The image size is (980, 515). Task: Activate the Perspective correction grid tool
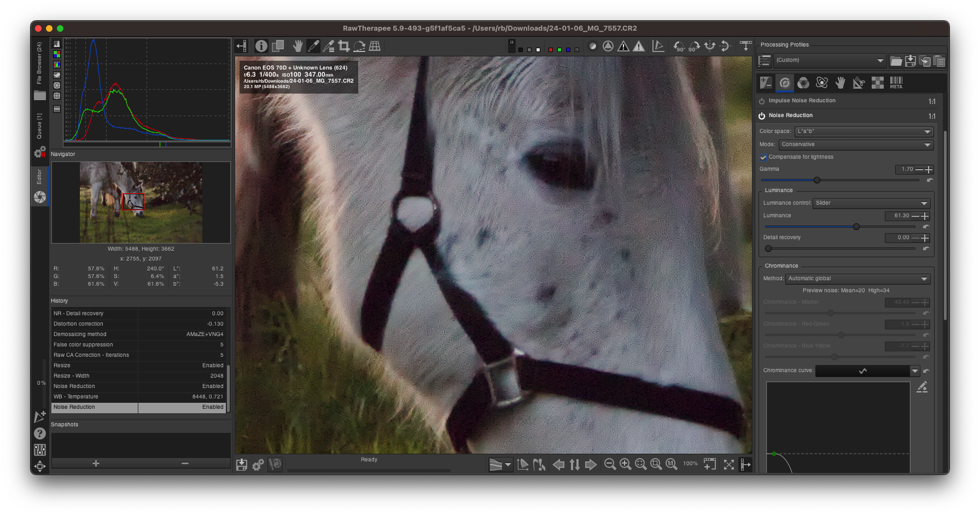click(375, 47)
